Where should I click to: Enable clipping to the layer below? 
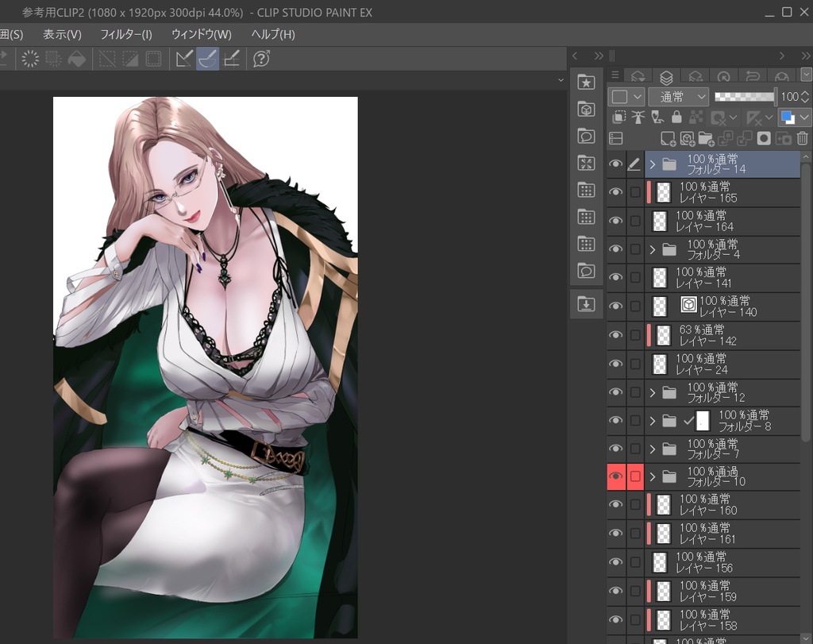point(620,117)
